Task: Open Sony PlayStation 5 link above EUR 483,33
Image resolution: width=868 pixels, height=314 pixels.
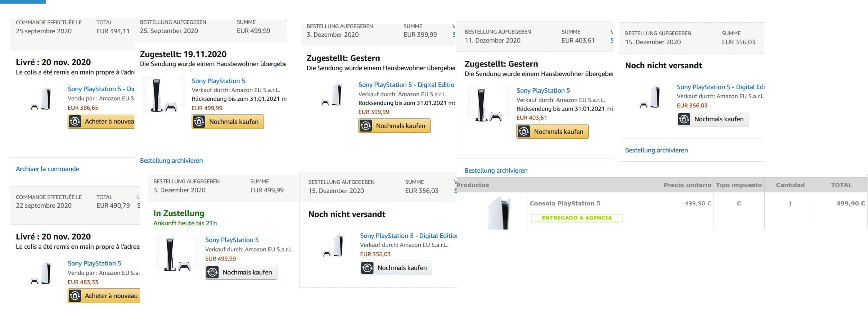Action: [x=94, y=263]
